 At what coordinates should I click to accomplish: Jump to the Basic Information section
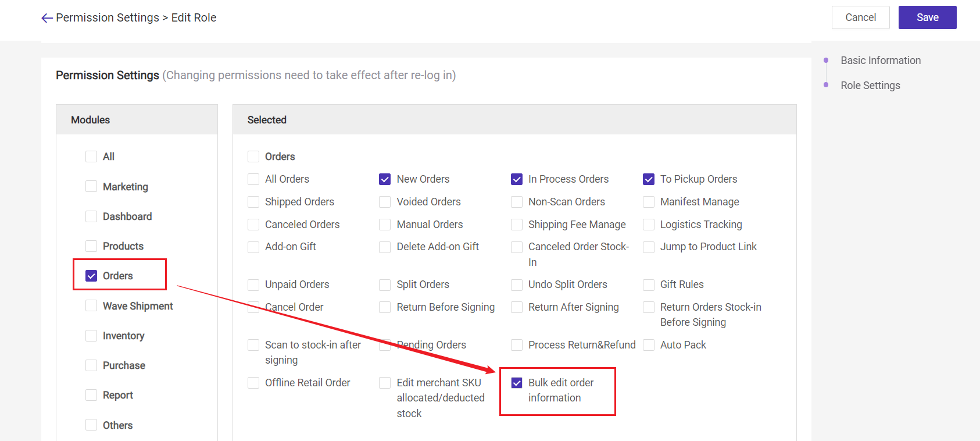tap(880, 61)
